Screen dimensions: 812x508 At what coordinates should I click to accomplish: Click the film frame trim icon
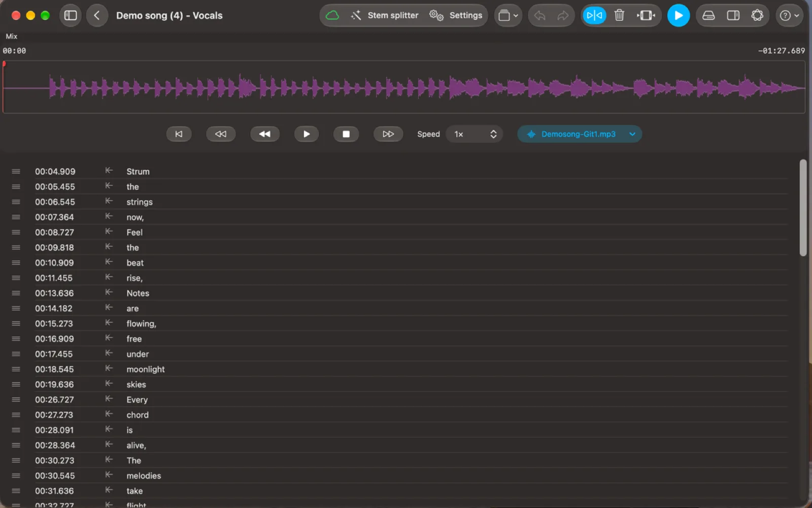[646, 15]
